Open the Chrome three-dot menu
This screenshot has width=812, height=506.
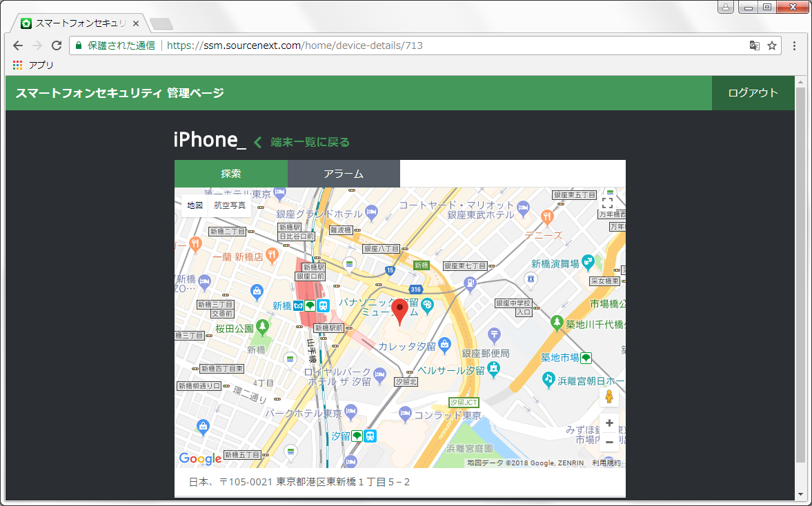click(794, 45)
